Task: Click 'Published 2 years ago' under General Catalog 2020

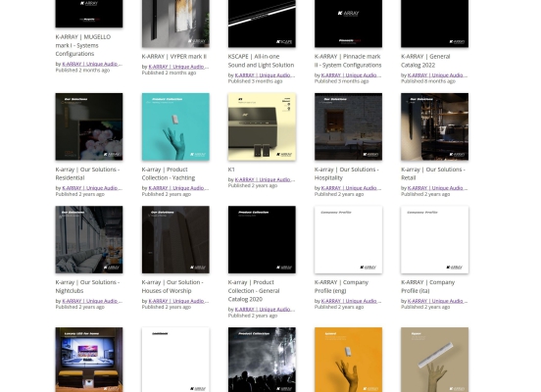Action: (x=253, y=316)
